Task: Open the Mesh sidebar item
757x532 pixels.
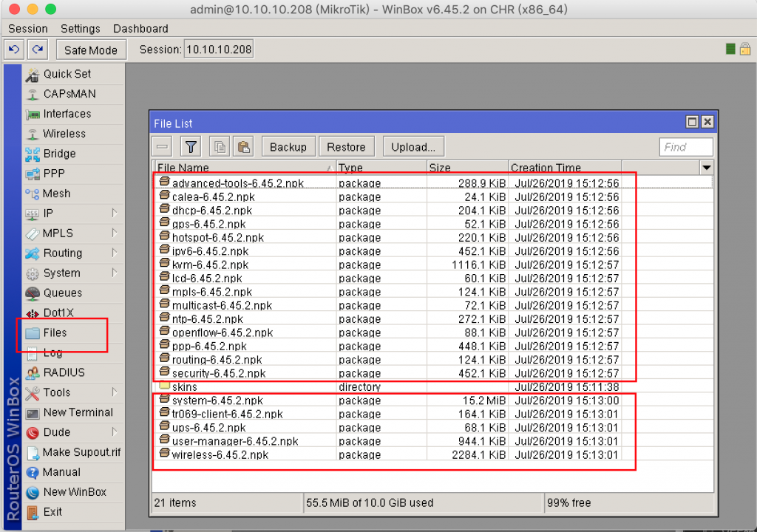Action: pyautogui.click(x=73, y=193)
